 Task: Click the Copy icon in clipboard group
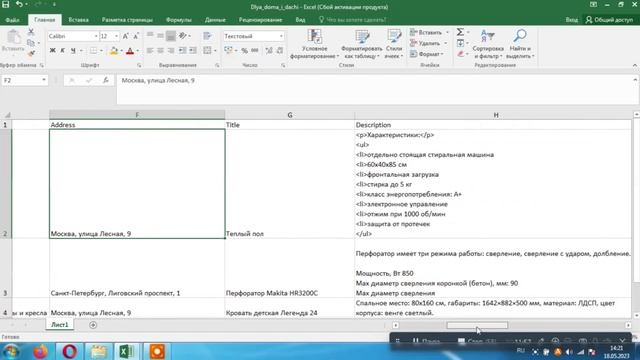coord(31,43)
